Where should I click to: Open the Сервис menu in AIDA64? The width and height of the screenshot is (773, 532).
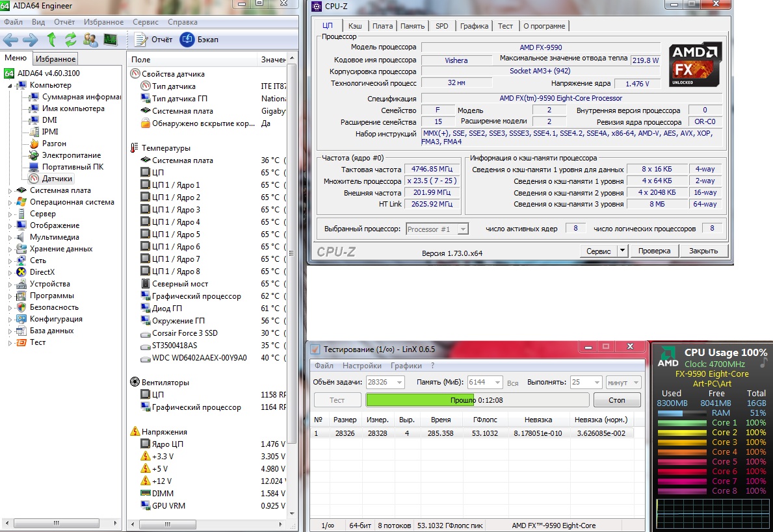point(146,22)
